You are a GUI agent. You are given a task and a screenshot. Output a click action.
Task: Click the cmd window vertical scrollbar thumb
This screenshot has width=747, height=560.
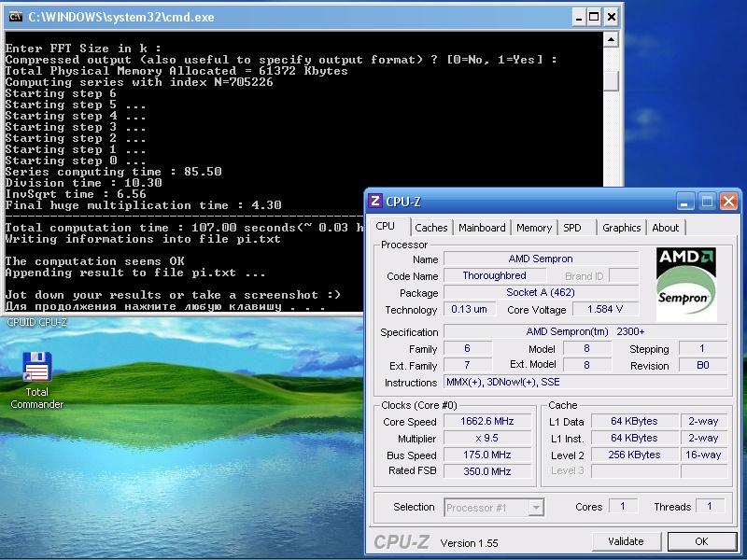611,81
